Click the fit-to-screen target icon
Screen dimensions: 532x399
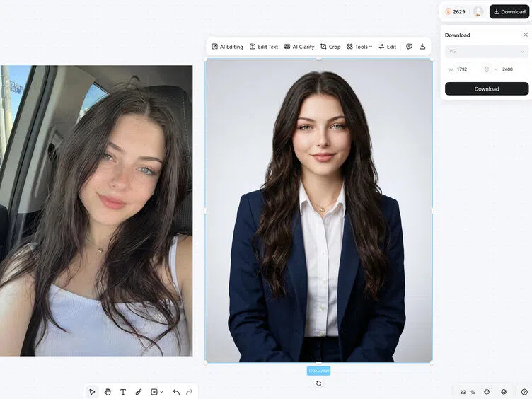[487, 392]
